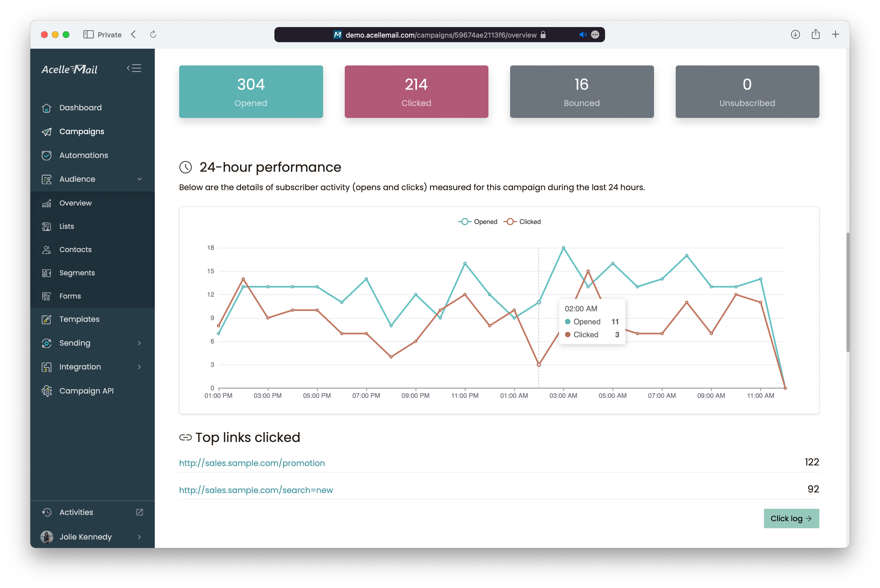This screenshot has width=880, height=588.
Task: Click the Automations icon in sidebar
Action: pos(47,155)
